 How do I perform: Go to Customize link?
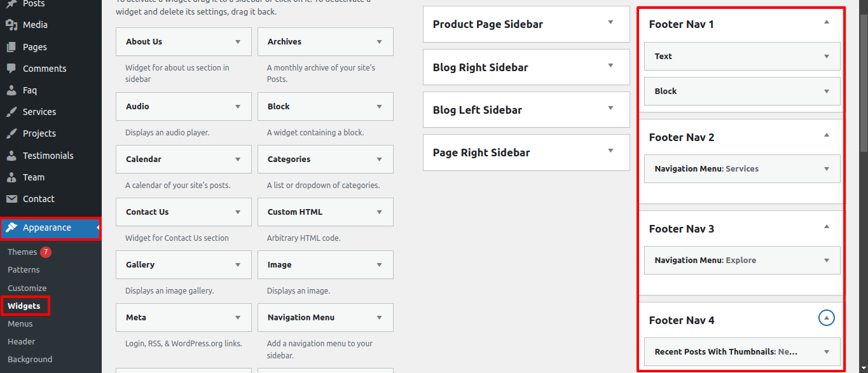point(27,288)
